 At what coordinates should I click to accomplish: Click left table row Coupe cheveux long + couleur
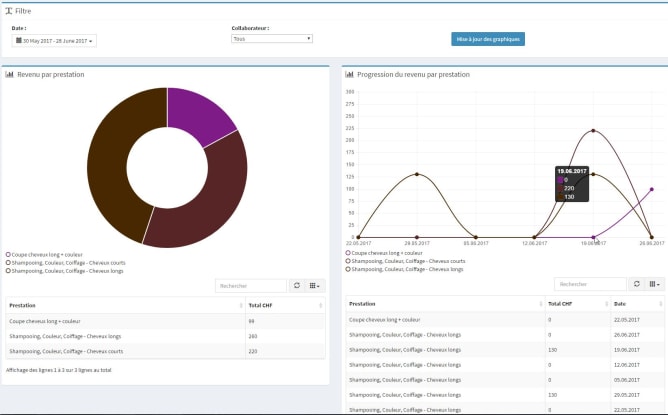165,321
